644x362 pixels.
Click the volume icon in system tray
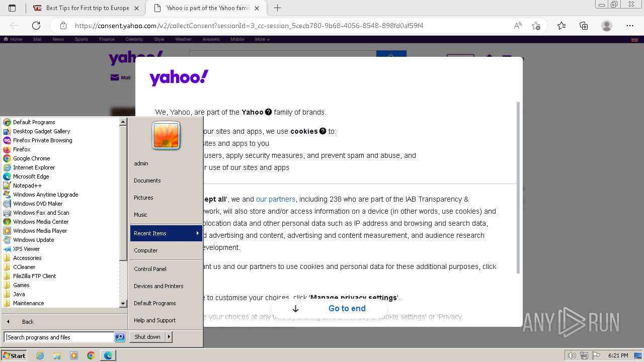pos(572,355)
